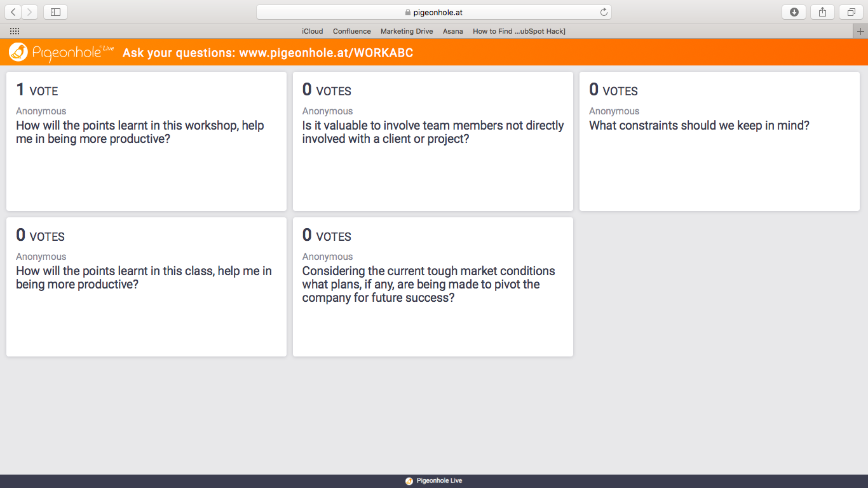Viewport: 868px width, 488px height.
Task: Open the Marketing Drive bookmark
Action: [407, 31]
